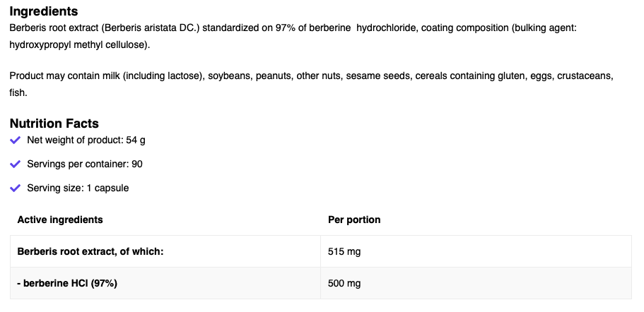Click the 'Servings per container: 90' line
The height and width of the screenshot is (312, 644).
click(x=85, y=164)
